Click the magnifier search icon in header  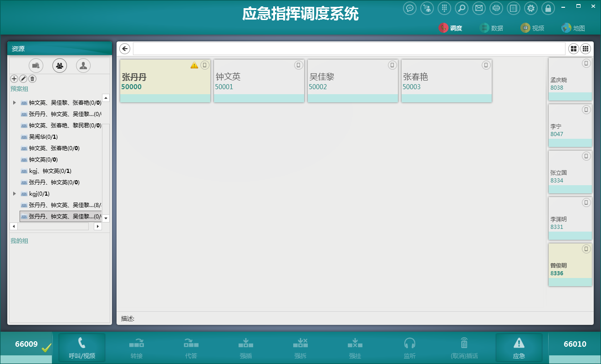pyautogui.click(x=461, y=8)
